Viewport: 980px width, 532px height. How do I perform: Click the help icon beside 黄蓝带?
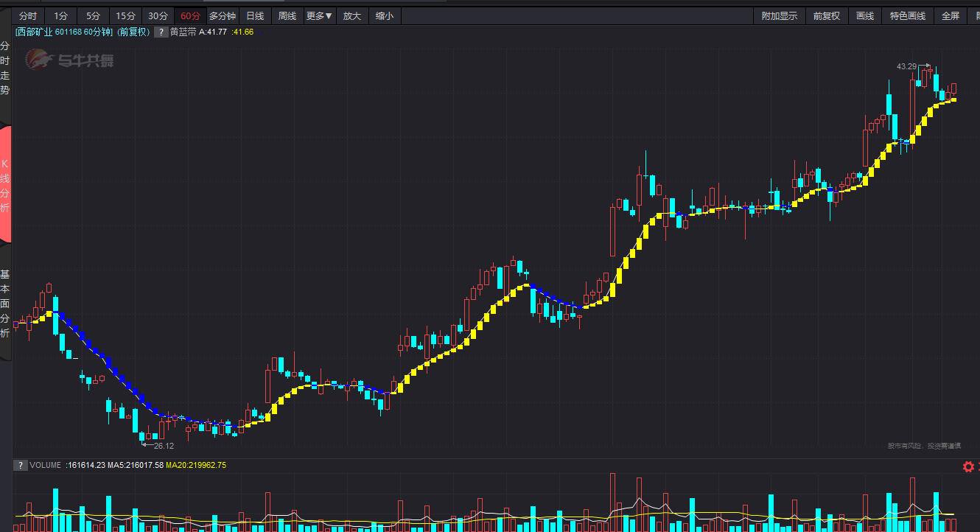[x=160, y=32]
